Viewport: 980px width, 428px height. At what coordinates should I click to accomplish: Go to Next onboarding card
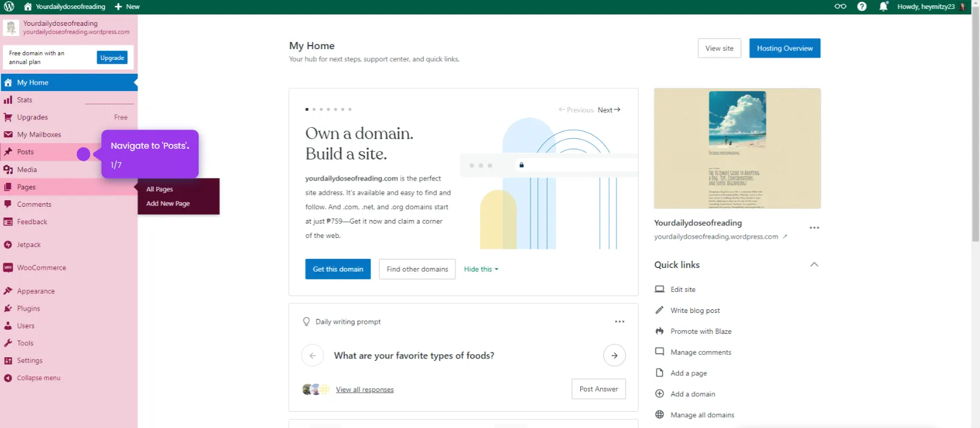point(609,110)
